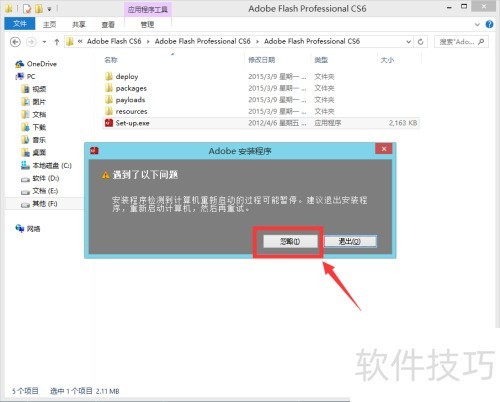Open the 音乐 (Music) folder in sidebar

click(39, 140)
